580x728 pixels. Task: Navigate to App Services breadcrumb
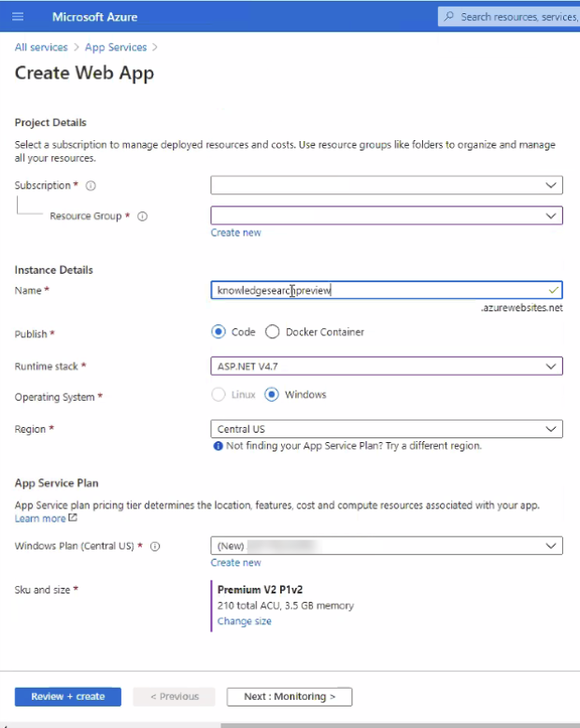point(116,47)
